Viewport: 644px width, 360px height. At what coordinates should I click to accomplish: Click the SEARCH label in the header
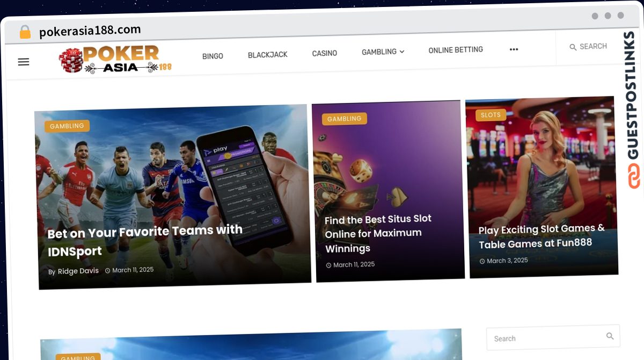click(x=593, y=47)
